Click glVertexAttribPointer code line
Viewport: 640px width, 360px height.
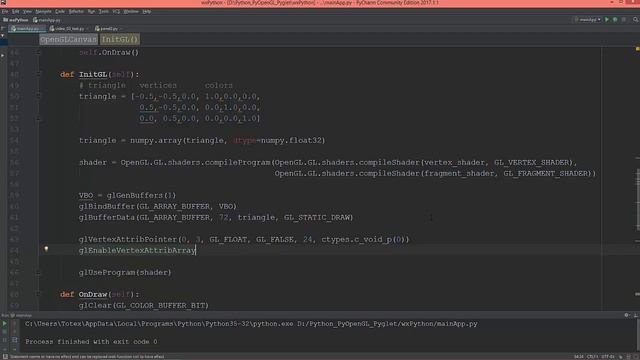click(x=244, y=239)
